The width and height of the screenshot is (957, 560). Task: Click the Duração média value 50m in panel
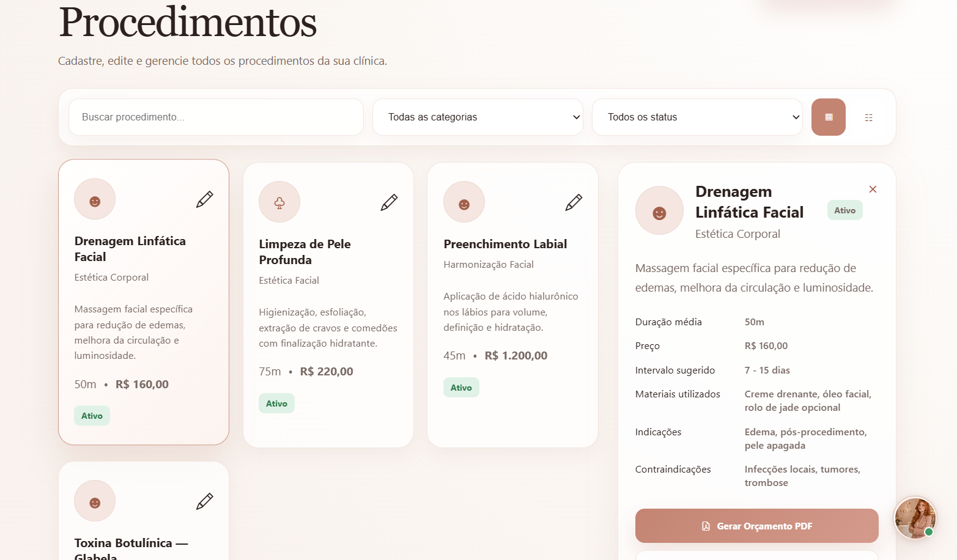tap(755, 322)
